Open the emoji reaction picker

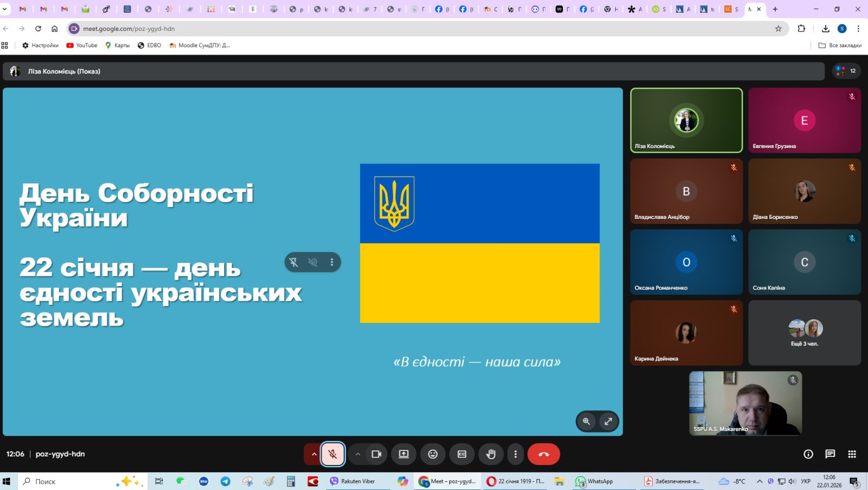(433, 454)
